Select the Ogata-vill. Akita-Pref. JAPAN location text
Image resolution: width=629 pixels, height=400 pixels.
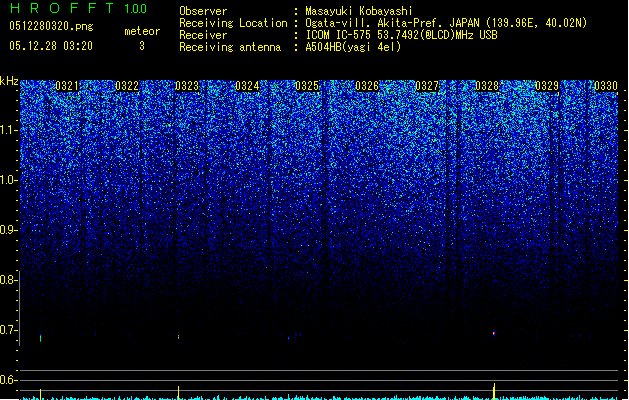[x=446, y=23]
